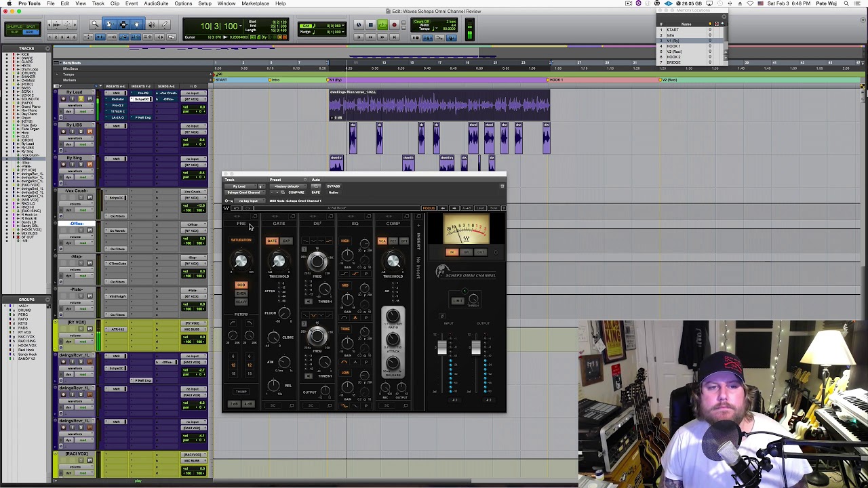Click the main counter display

pyautogui.click(x=220, y=26)
